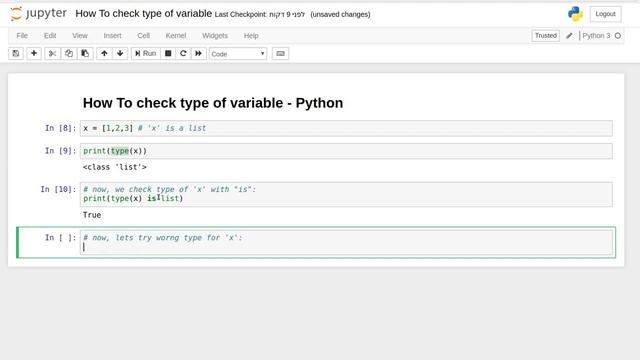Screen dimensions: 640x360
Task: Open the Help menu
Action: point(251,36)
